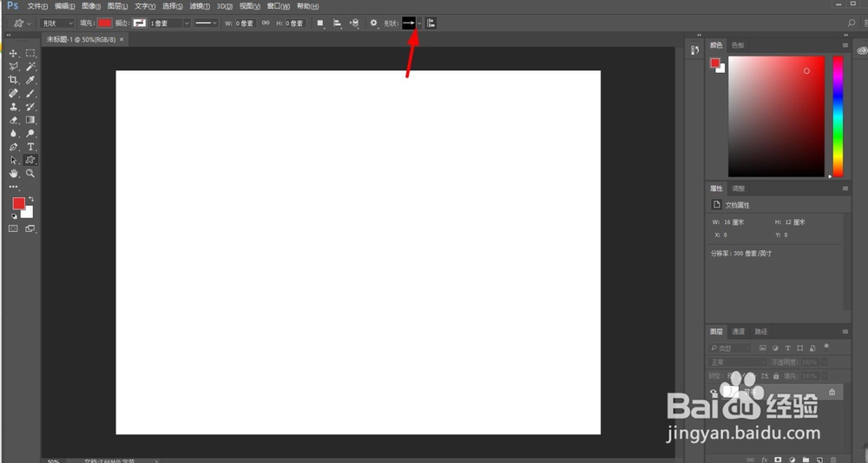This screenshot has height=463, width=868.
Task: Toggle the adjustment layer filter
Action: pos(775,347)
